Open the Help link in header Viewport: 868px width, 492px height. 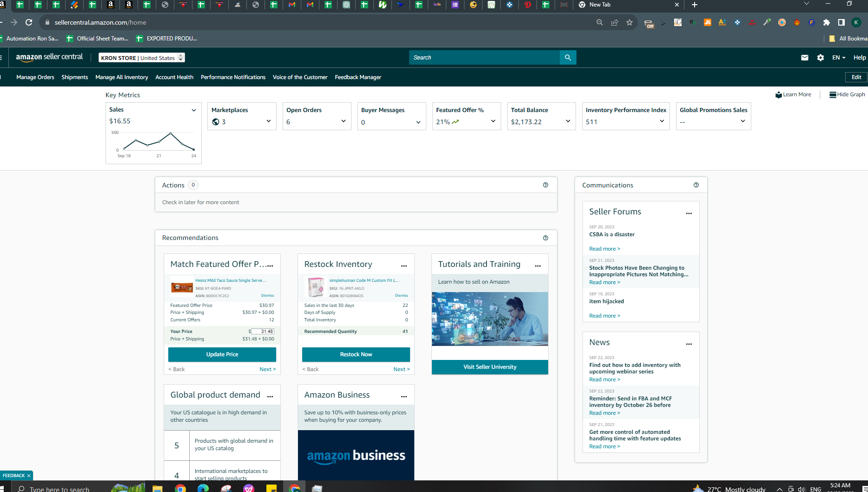(860, 58)
